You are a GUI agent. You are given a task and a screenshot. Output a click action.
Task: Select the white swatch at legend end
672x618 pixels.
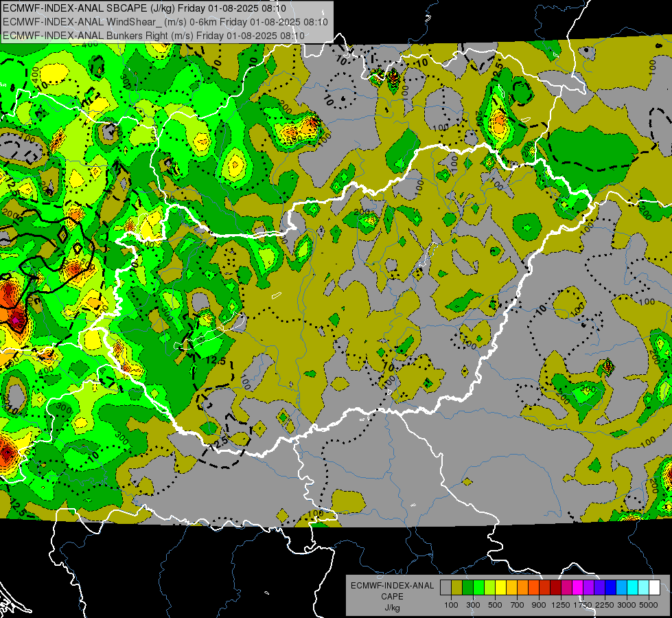[655, 588]
